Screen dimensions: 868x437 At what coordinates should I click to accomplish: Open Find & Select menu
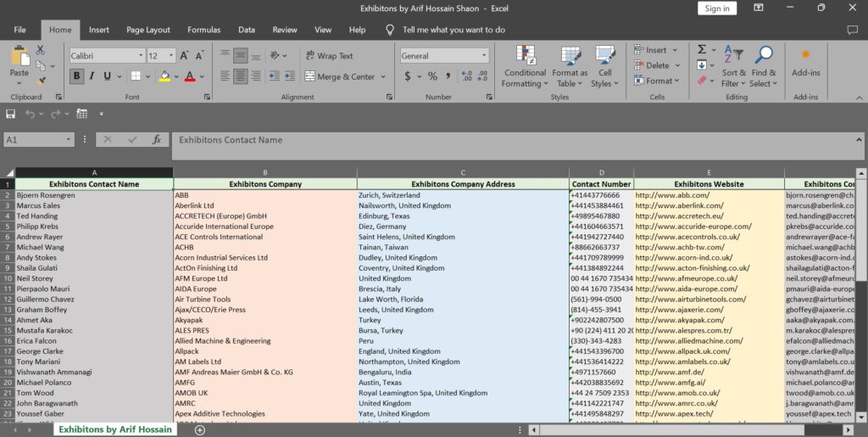click(x=764, y=66)
